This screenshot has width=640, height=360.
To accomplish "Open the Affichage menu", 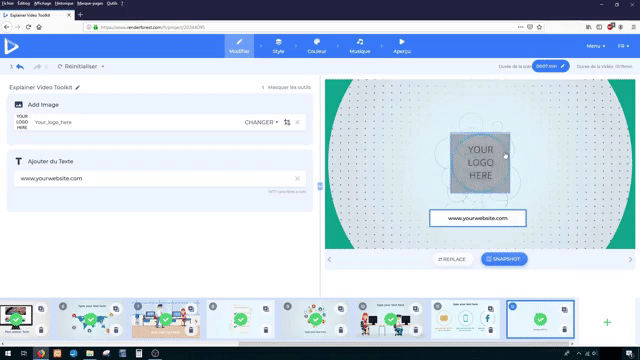I will click(x=42, y=3).
